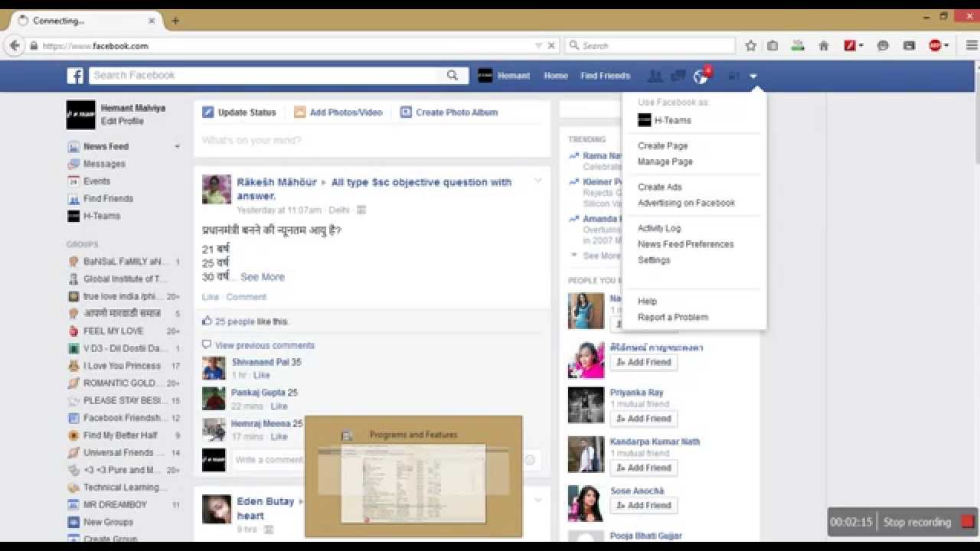Open News Feed options dropdown arrow
The width and height of the screenshot is (980, 551).
pos(177,146)
